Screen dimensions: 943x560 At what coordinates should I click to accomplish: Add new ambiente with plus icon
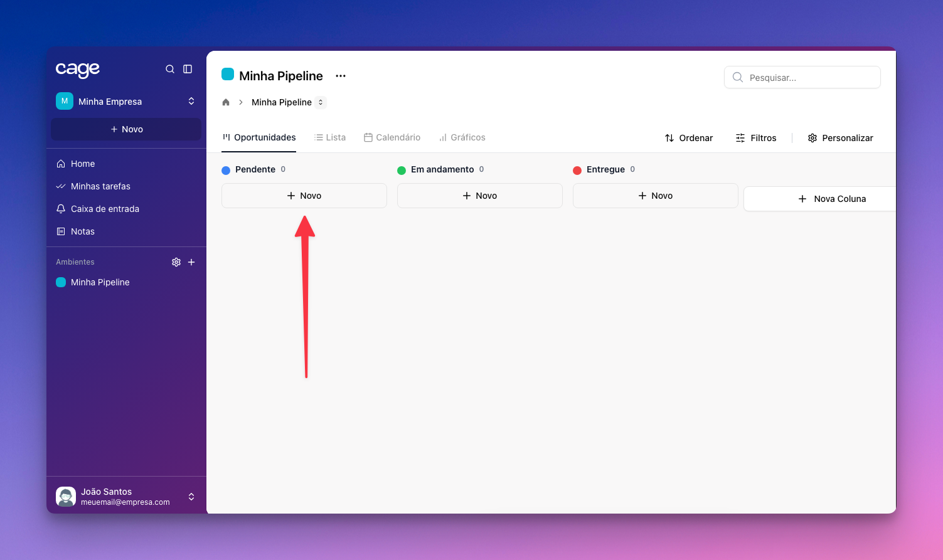[191, 262]
